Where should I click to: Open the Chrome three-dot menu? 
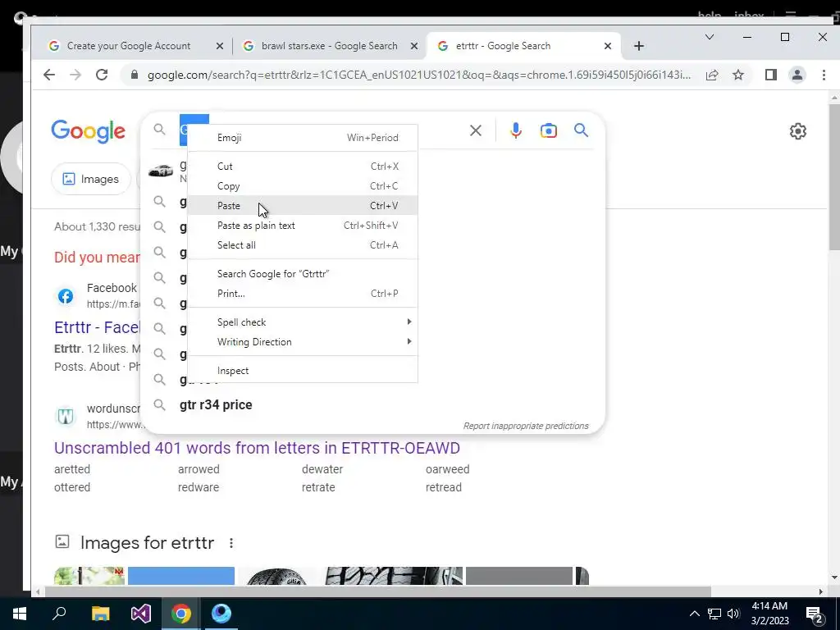(824, 75)
